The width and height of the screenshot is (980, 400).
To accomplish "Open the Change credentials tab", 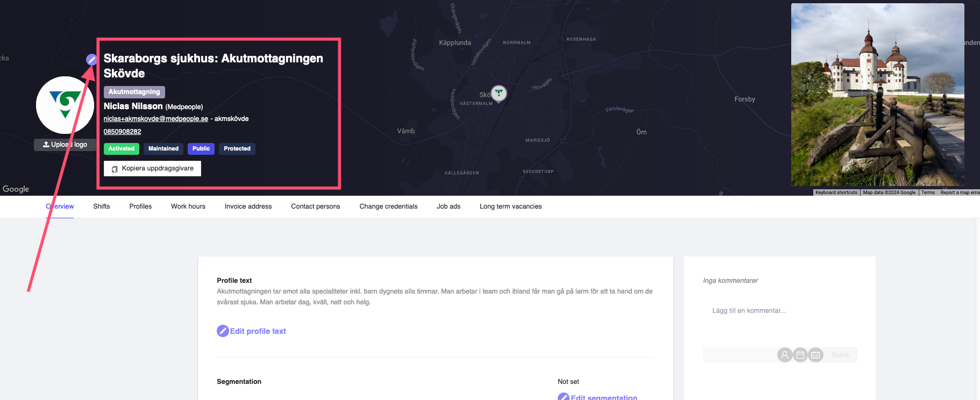I will point(388,206).
